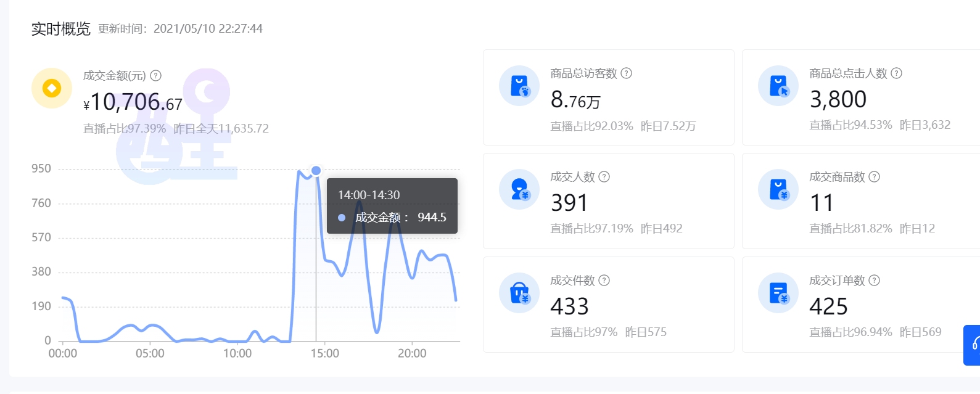Click help icon beside 成交金额(元)
Viewport: 980px width, 394px height.
[x=156, y=76]
